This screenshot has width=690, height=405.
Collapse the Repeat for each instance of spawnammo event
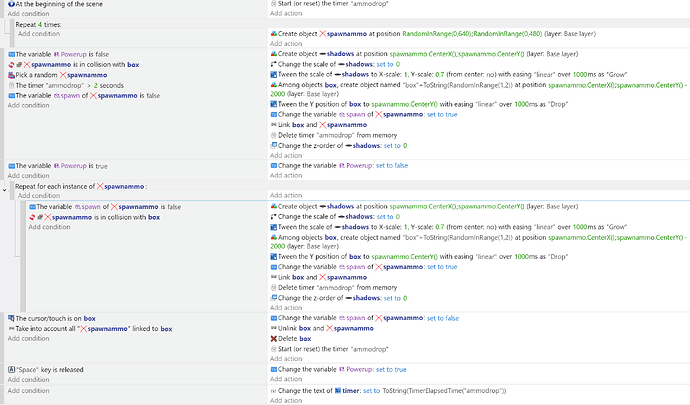(4, 190)
